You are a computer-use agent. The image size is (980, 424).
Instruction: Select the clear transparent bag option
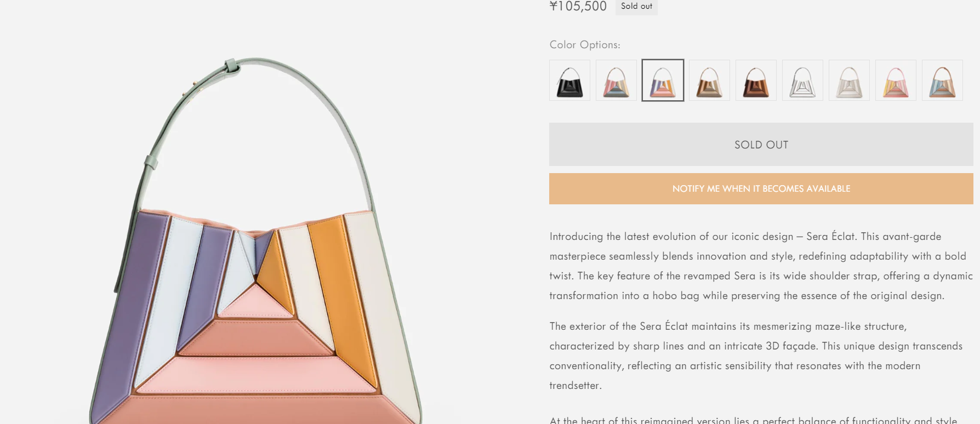tap(802, 81)
